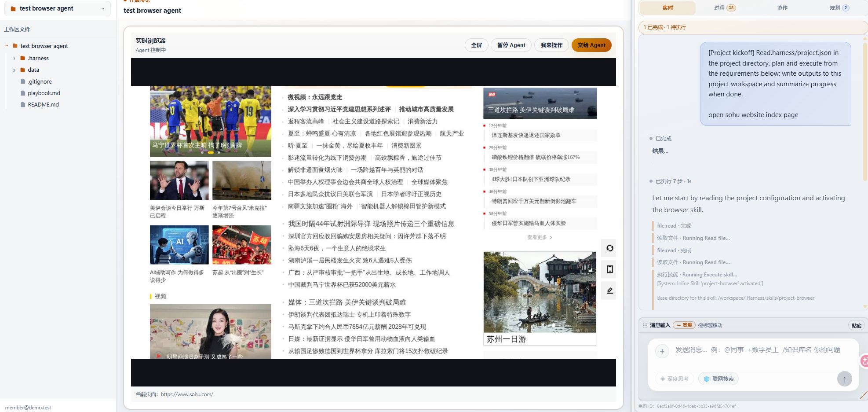Click the 交给 Agent button
The image size is (868, 412).
point(591,45)
